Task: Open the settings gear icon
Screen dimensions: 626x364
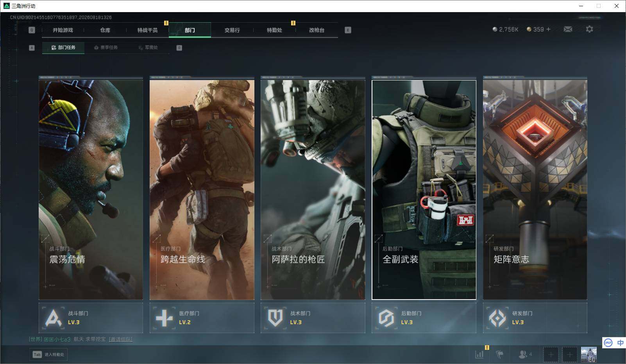Action: click(589, 29)
